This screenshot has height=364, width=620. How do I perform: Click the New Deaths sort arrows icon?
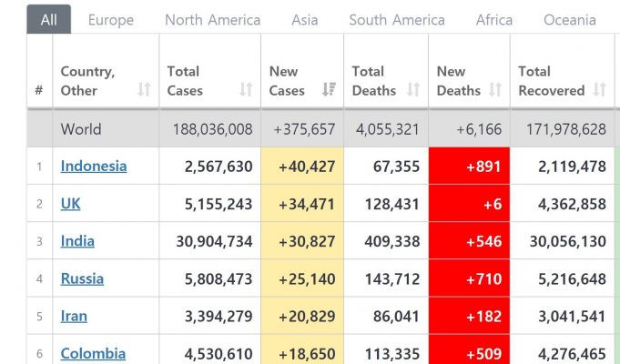coord(495,90)
